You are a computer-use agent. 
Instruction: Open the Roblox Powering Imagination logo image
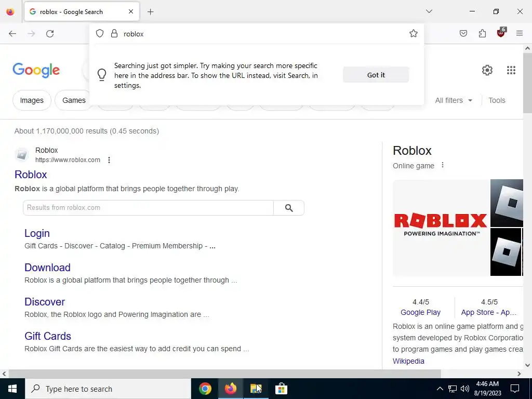[441, 228]
